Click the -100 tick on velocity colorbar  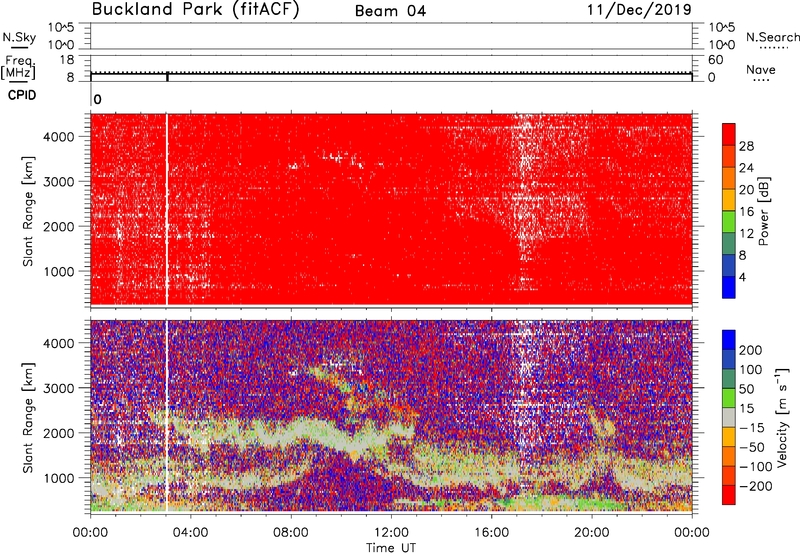coord(756,467)
